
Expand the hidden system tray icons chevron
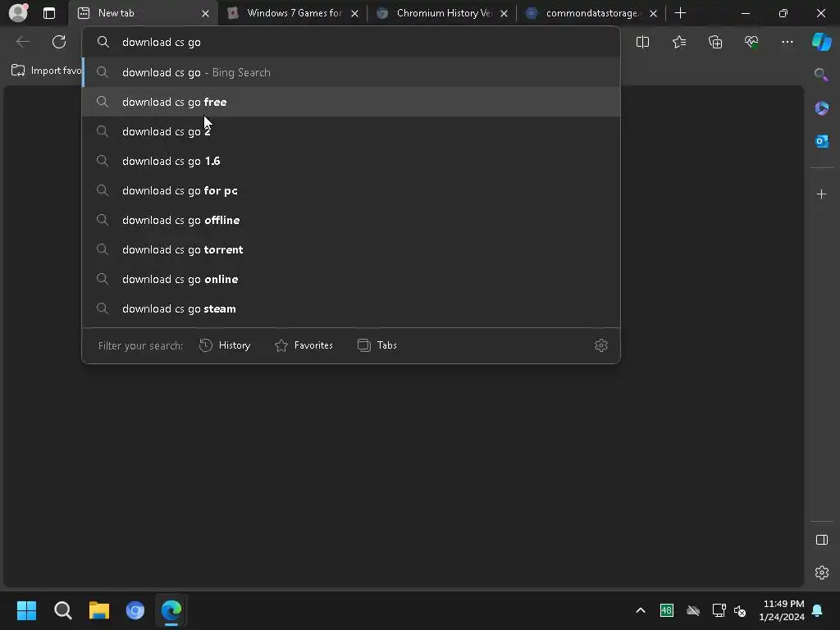(x=640, y=610)
